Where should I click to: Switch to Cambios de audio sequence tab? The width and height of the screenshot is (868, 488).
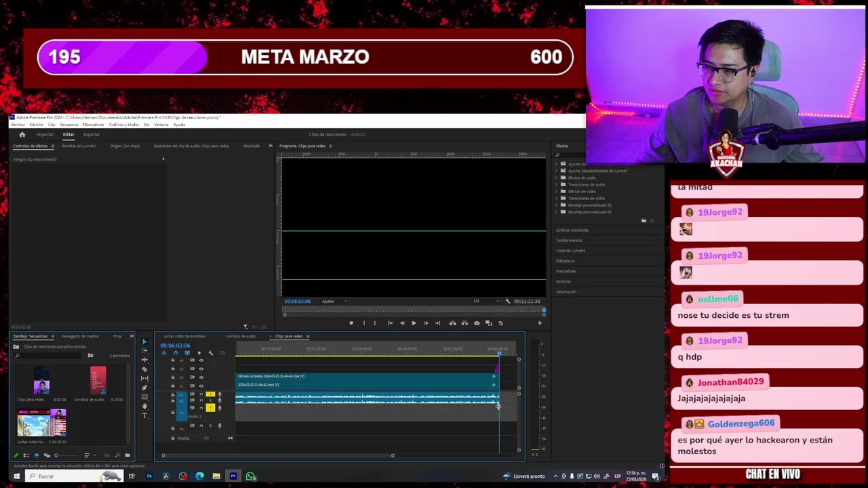(x=241, y=336)
